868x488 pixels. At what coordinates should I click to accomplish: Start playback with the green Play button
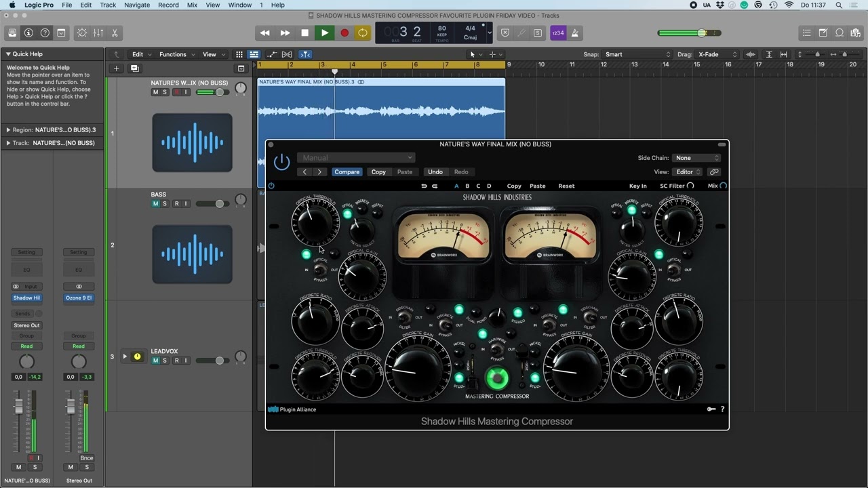pyautogui.click(x=325, y=33)
